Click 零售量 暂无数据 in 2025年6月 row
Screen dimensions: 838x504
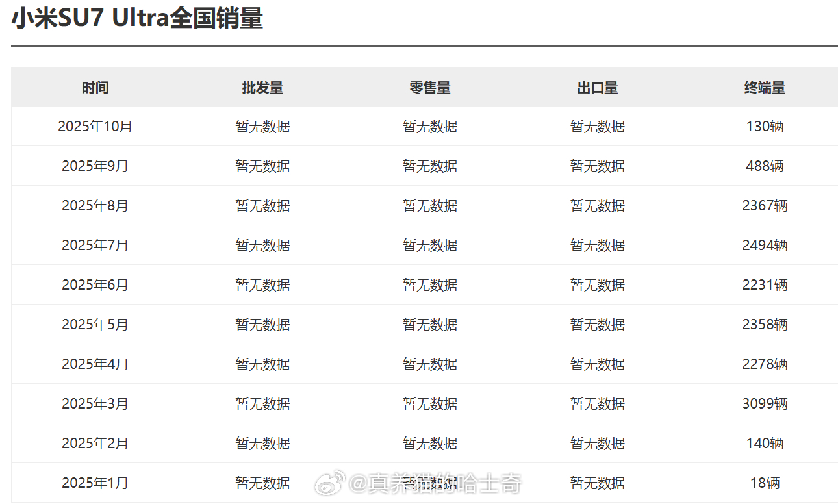pos(430,285)
